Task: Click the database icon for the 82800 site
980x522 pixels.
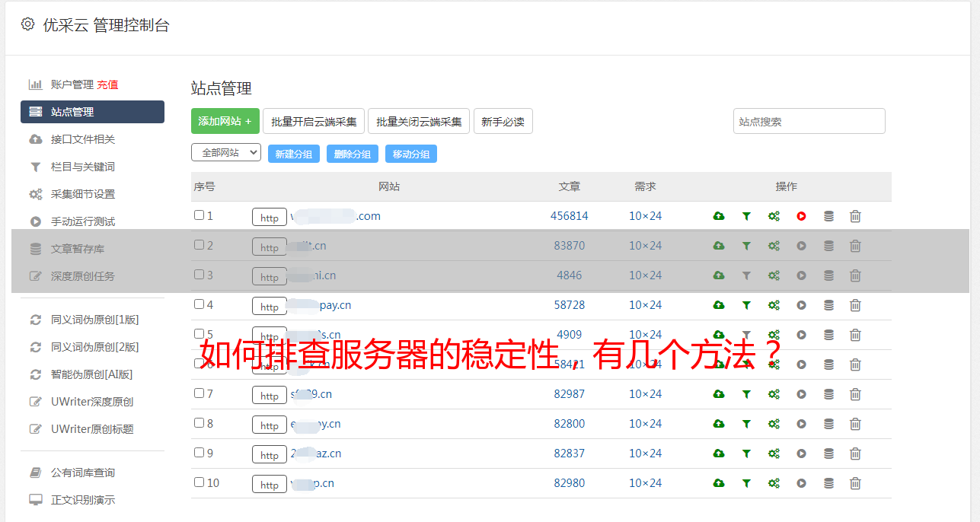Action: 828,424
